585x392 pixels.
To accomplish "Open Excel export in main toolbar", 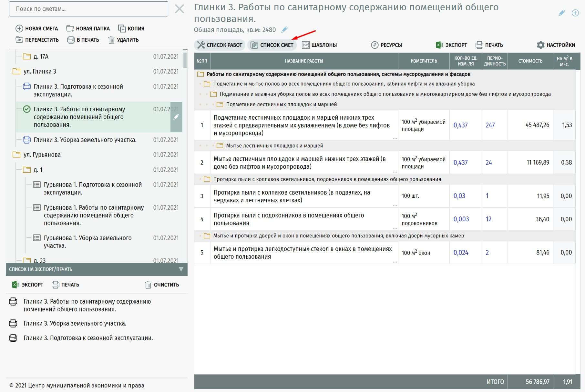I will (451, 45).
